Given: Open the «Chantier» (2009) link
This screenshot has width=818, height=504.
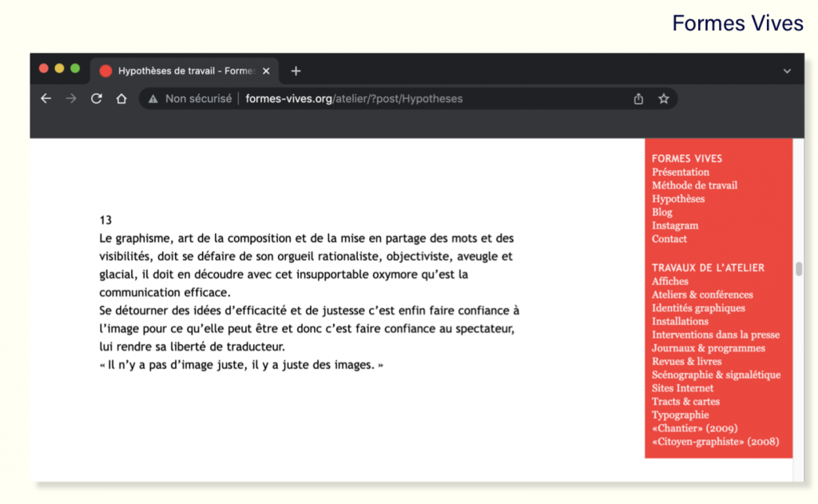Looking at the screenshot, I should pos(695,428).
